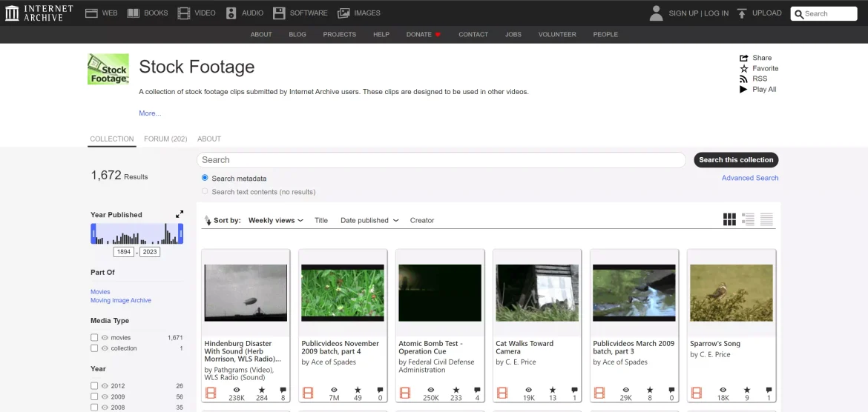Expand the More... description link
This screenshot has height=412, width=868.
(150, 113)
